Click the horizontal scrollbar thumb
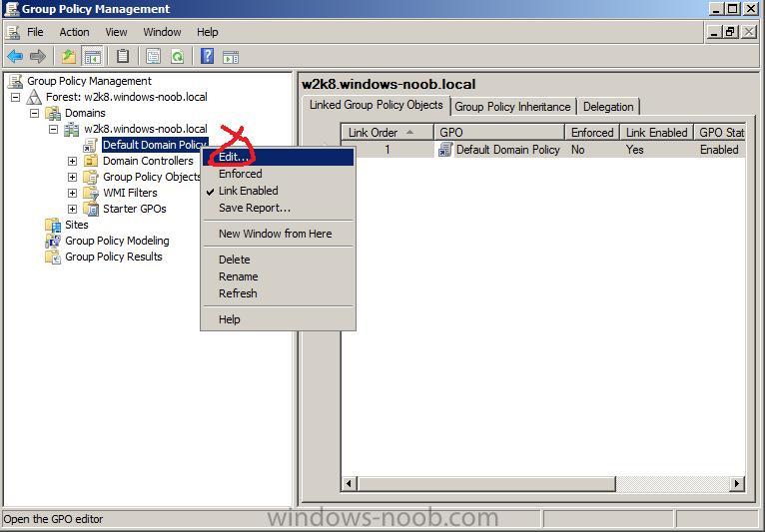765x532 pixels. (x=486, y=484)
